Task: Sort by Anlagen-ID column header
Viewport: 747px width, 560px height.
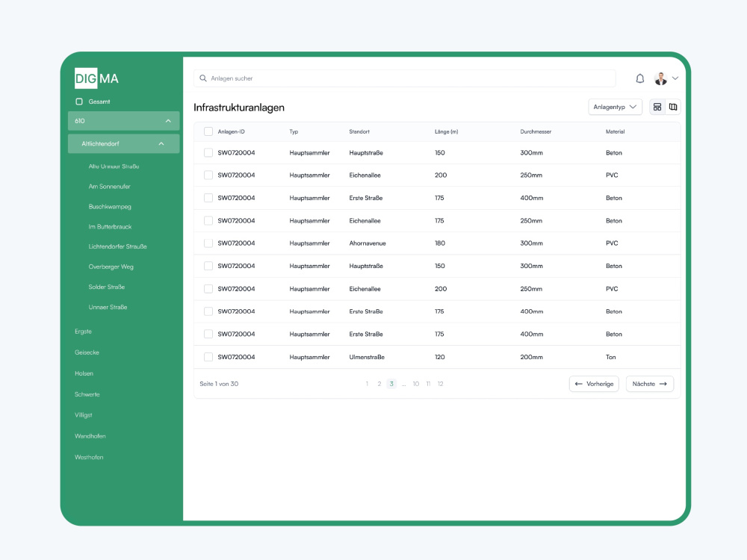Action: [231, 131]
